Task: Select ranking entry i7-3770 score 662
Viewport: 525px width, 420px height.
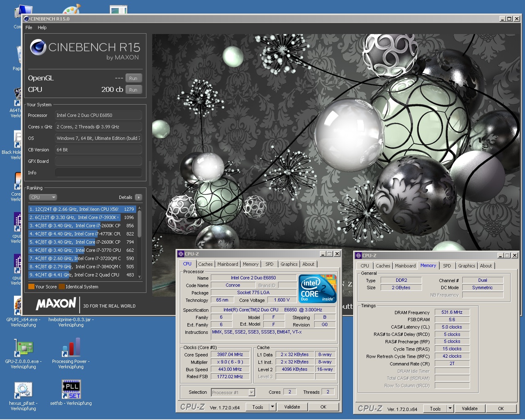Action: [82, 250]
